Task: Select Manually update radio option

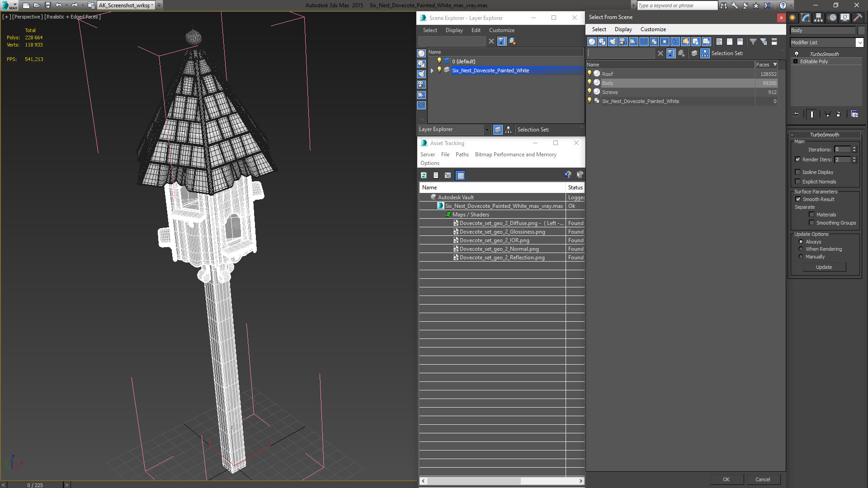Action: point(801,257)
